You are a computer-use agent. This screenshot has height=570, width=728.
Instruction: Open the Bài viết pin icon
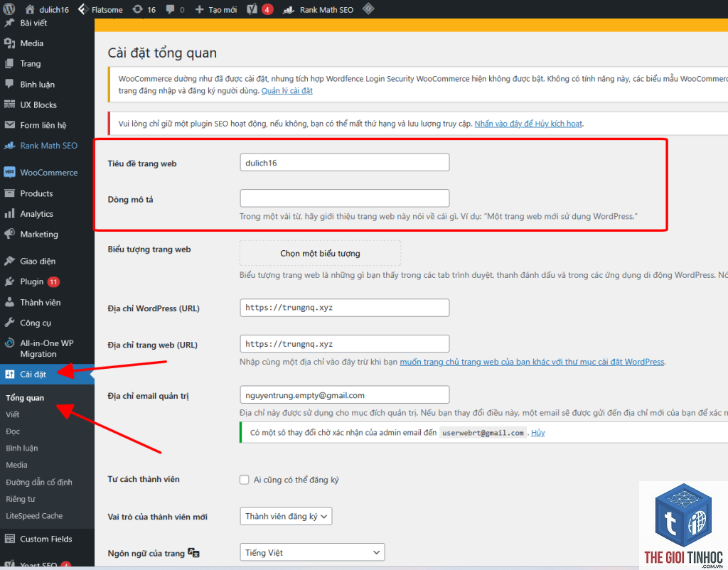pyautogui.click(x=9, y=23)
